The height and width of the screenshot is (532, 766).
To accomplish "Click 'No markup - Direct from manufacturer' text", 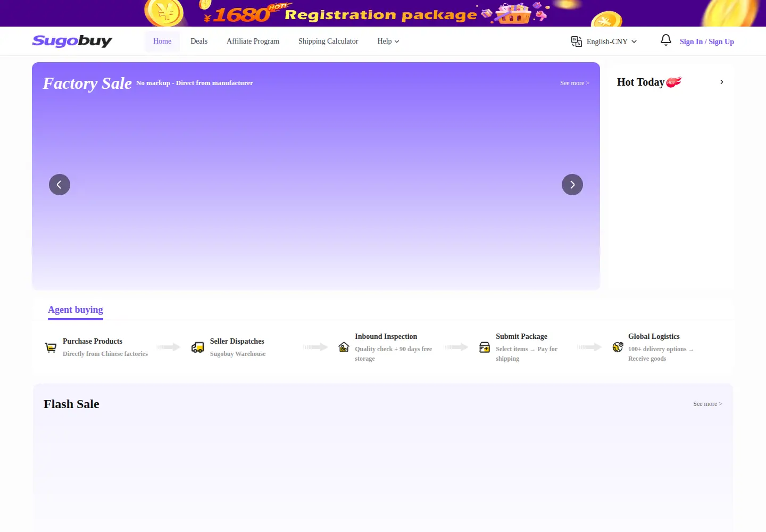I will click(x=195, y=83).
